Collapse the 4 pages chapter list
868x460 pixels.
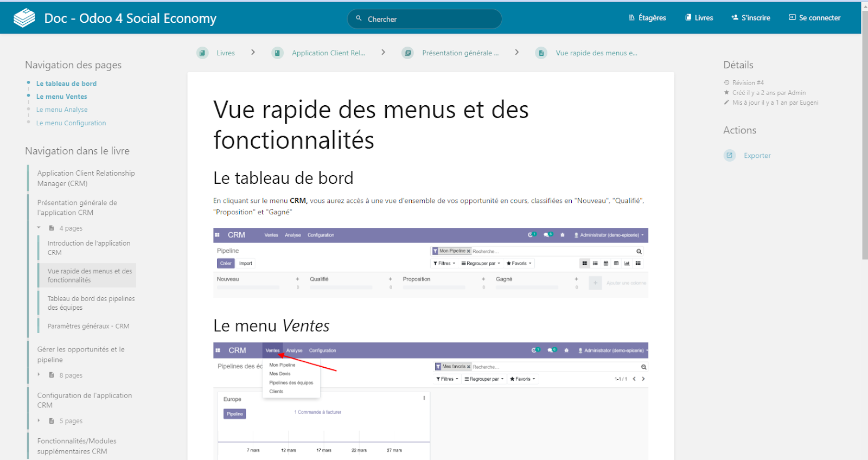tap(39, 228)
